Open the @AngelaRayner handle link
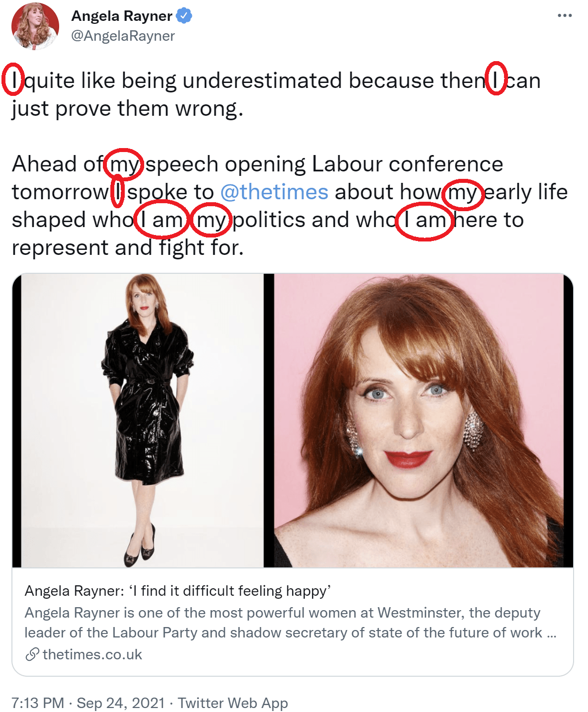The image size is (588, 712). click(x=123, y=36)
